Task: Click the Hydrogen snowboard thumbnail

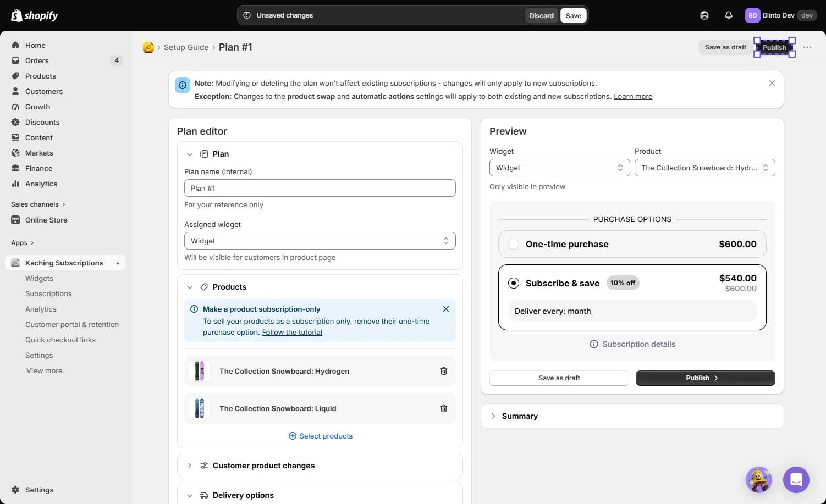Action: click(x=200, y=371)
